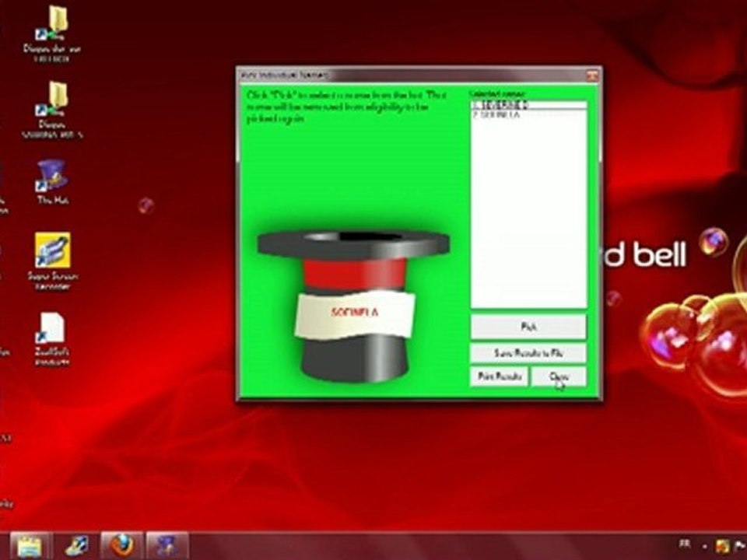
Task: Switch to The Hat app in the taskbar
Action: point(167,546)
